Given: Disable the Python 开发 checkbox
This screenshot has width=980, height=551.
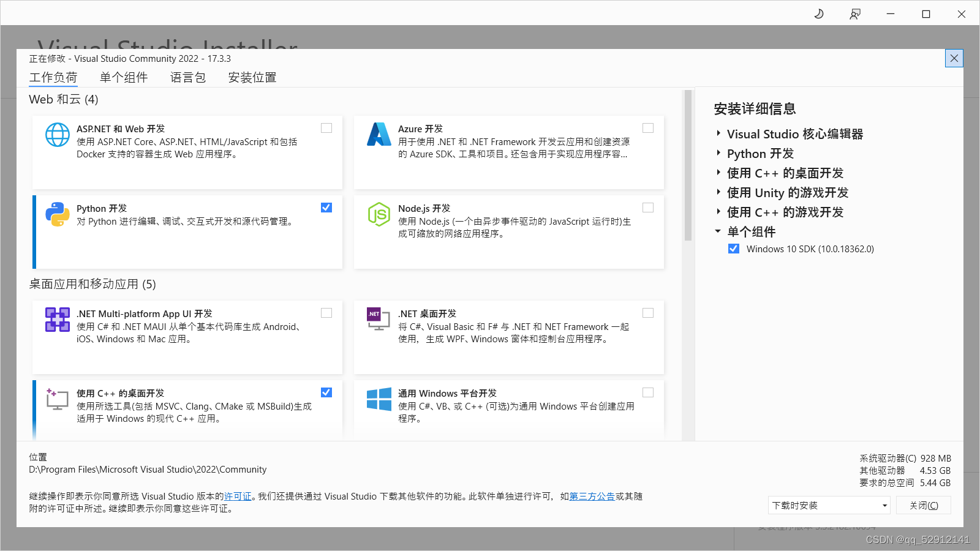Looking at the screenshot, I should (x=326, y=208).
